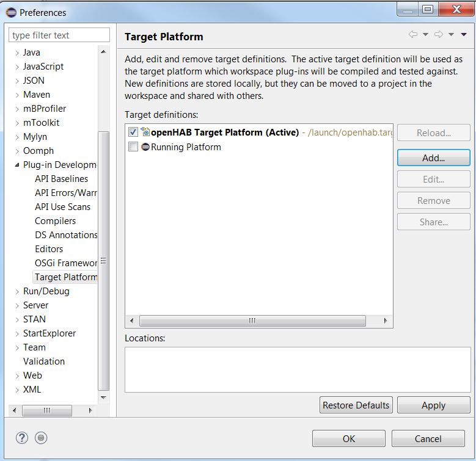Expand the Oomph tree node
The width and height of the screenshot is (476, 461).
click(17, 151)
